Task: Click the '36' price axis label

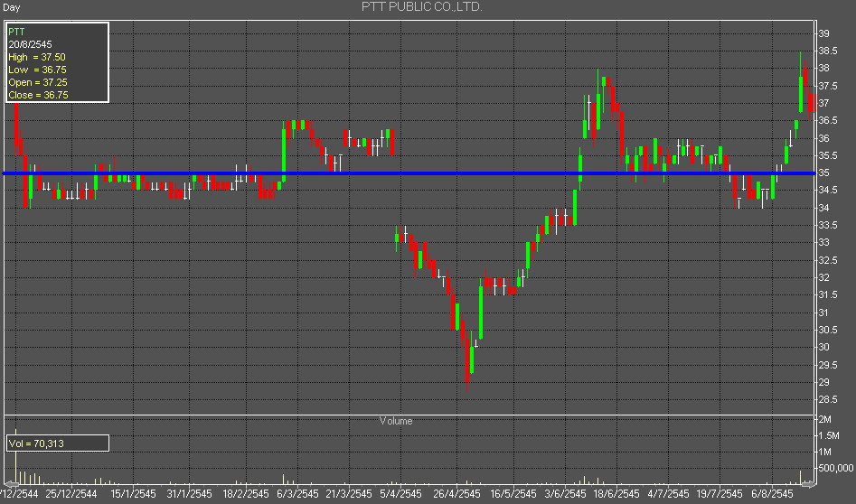Action: (x=823, y=138)
